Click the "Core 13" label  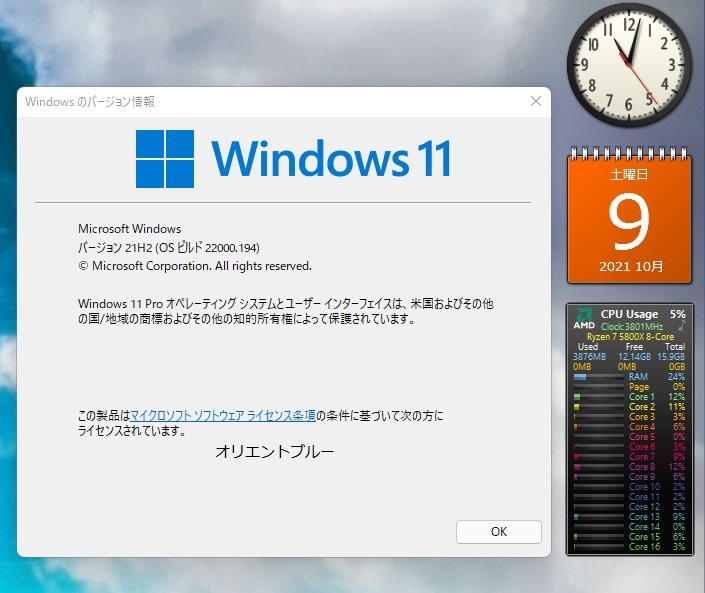coord(644,517)
